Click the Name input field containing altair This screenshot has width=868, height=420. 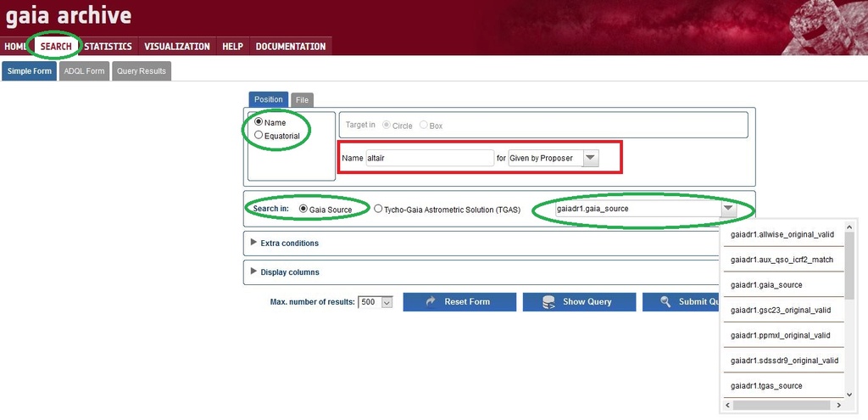pos(430,158)
